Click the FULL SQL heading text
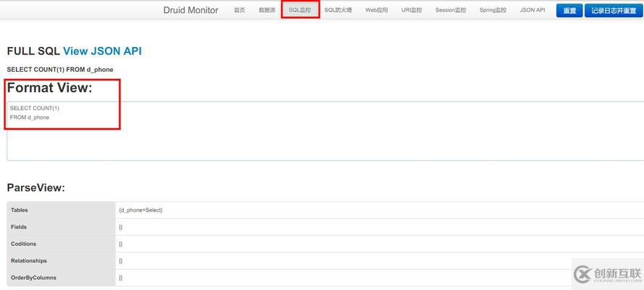Screen dimensions: 644x290 [33, 51]
